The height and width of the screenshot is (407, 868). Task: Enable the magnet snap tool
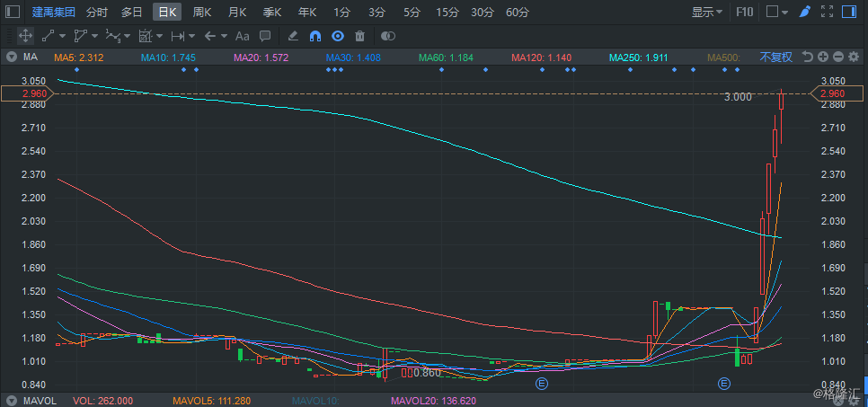pyautogui.click(x=315, y=36)
